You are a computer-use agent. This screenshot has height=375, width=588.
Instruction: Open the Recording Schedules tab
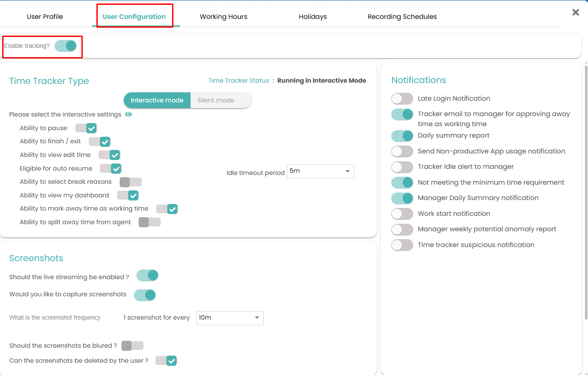click(402, 17)
